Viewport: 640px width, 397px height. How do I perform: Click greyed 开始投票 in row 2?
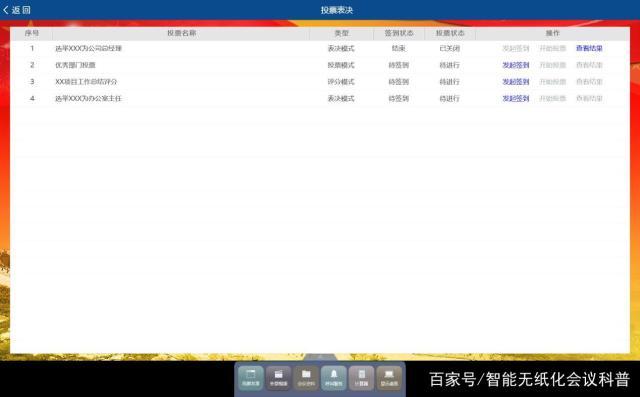click(553, 65)
